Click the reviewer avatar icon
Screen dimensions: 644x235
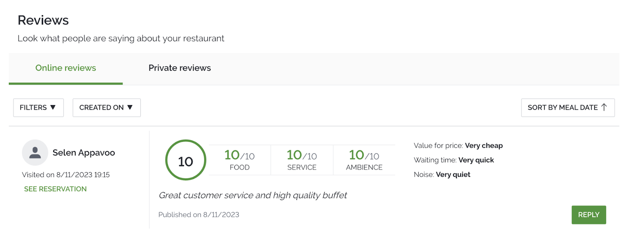coord(35,153)
